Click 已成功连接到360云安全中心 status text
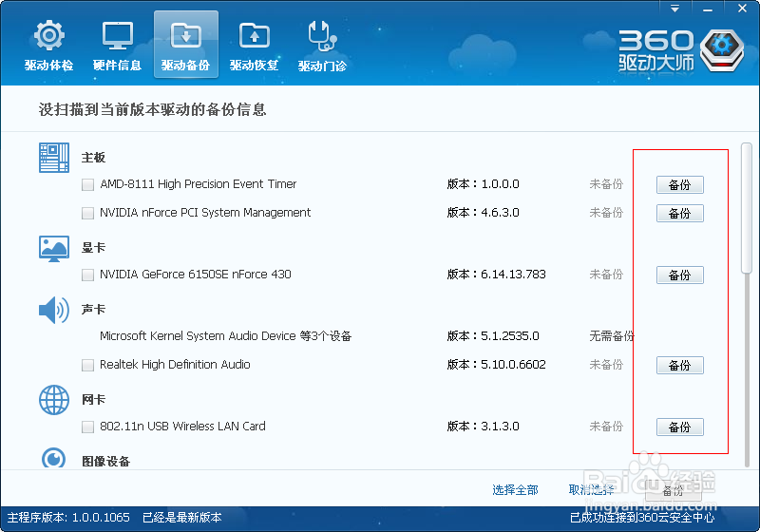The image size is (760, 532). coord(642,518)
